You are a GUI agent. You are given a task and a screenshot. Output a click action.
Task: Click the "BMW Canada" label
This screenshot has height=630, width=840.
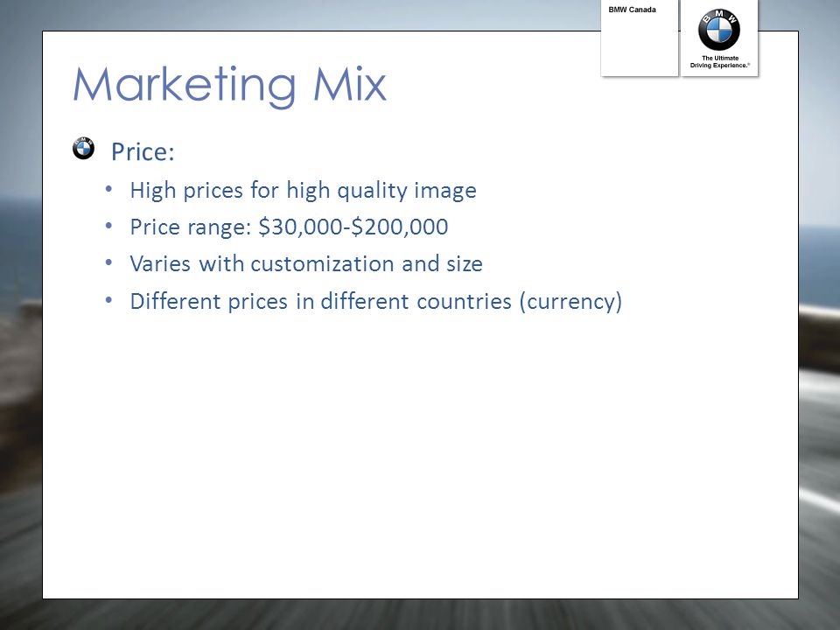pyautogui.click(x=632, y=10)
